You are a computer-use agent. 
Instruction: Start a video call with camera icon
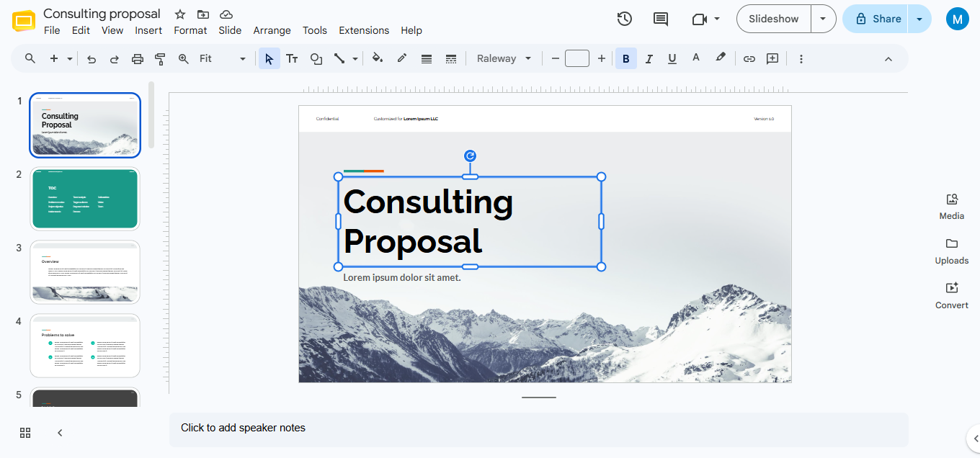(x=699, y=19)
